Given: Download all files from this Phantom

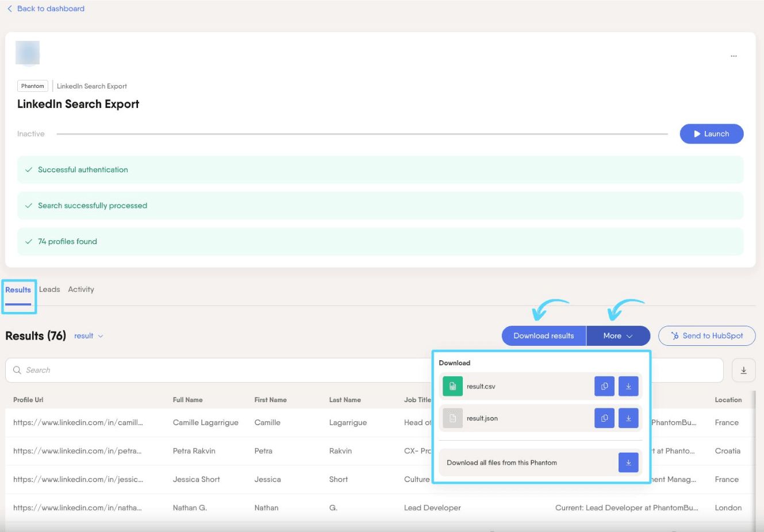Looking at the screenshot, I should click(628, 462).
